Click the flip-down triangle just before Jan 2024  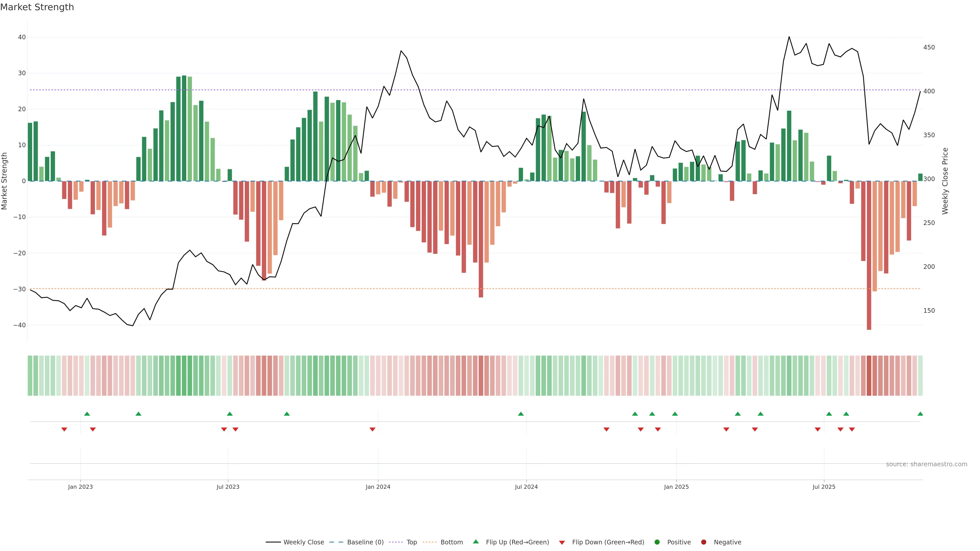(x=372, y=429)
